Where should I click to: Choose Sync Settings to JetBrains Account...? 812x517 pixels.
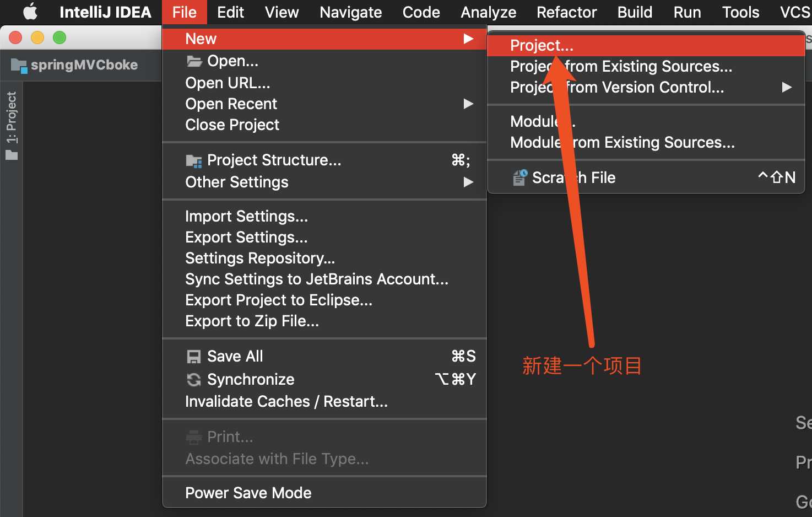click(324, 279)
